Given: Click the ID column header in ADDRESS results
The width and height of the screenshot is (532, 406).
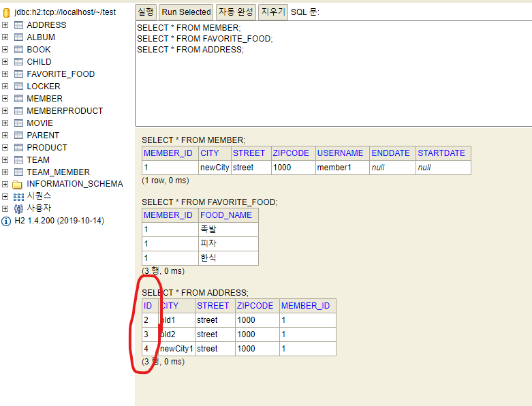Looking at the screenshot, I should tap(150, 306).
